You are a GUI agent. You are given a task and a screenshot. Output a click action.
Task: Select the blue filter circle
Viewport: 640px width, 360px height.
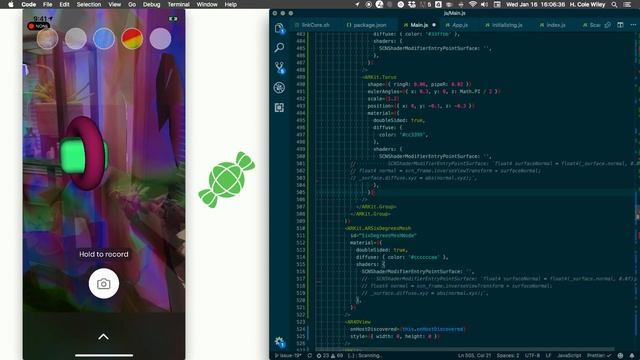(x=104, y=39)
